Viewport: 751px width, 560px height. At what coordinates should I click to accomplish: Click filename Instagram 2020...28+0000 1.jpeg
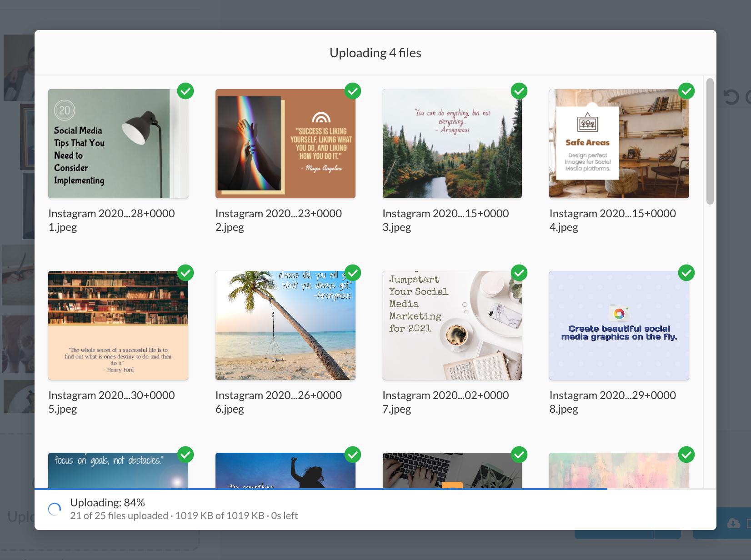coord(111,220)
